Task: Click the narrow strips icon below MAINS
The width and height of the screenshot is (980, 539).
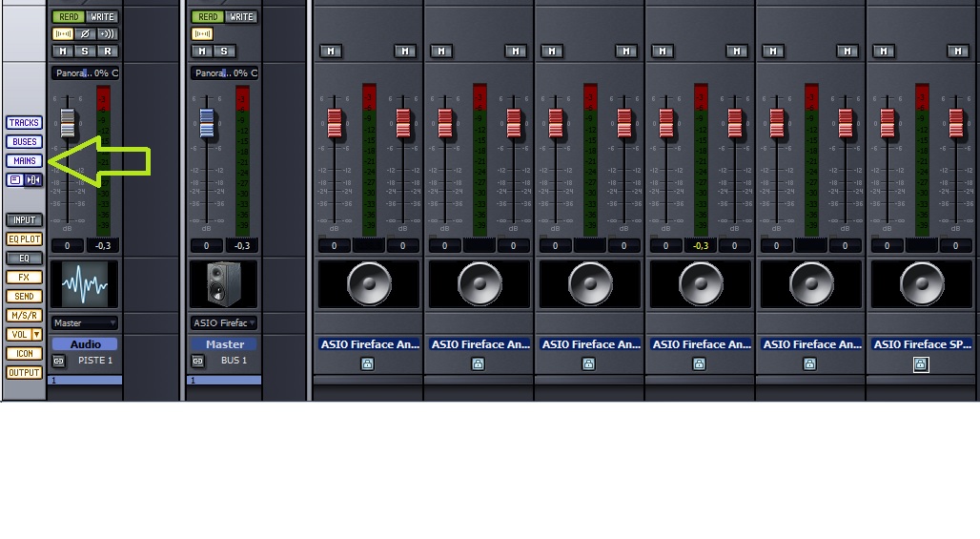Action: [33, 180]
